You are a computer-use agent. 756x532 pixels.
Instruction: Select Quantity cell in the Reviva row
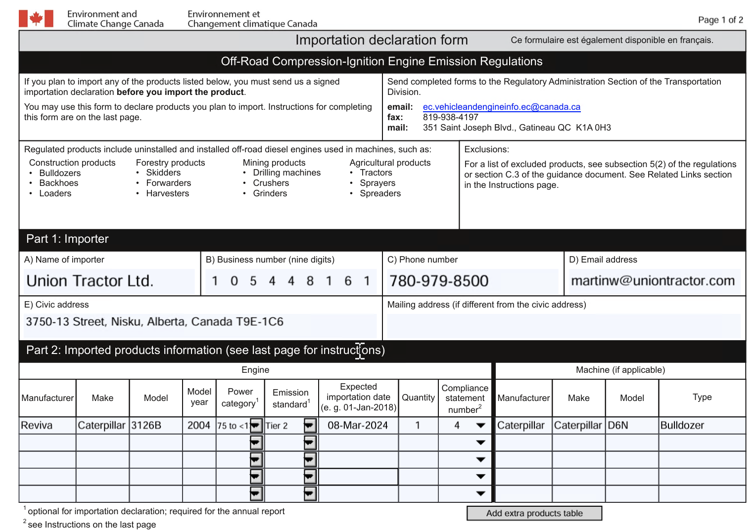click(418, 426)
